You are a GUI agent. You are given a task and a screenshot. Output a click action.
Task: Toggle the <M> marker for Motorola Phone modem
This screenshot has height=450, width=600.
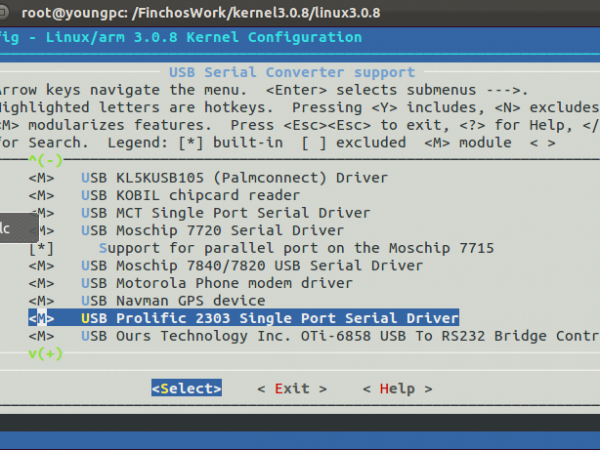pos(42,283)
